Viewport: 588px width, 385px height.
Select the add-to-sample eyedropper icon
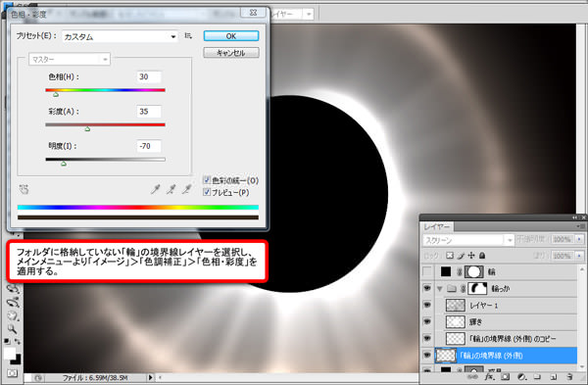click(x=171, y=189)
